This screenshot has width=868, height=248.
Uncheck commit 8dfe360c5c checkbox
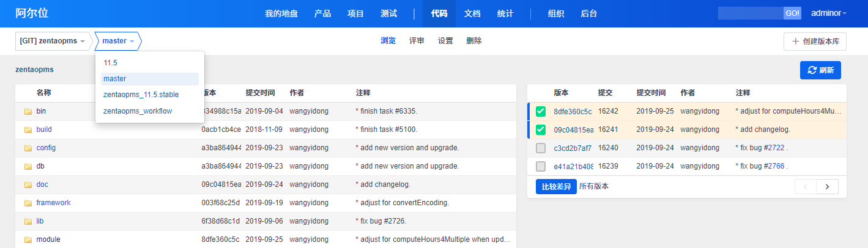pyautogui.click(x=541, y=111)
